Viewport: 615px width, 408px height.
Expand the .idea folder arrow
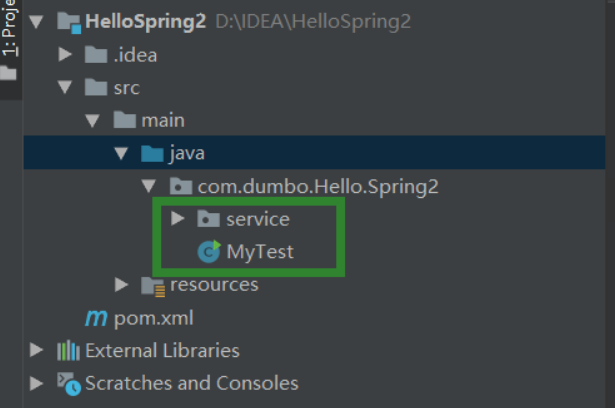[x=65, y=54]
